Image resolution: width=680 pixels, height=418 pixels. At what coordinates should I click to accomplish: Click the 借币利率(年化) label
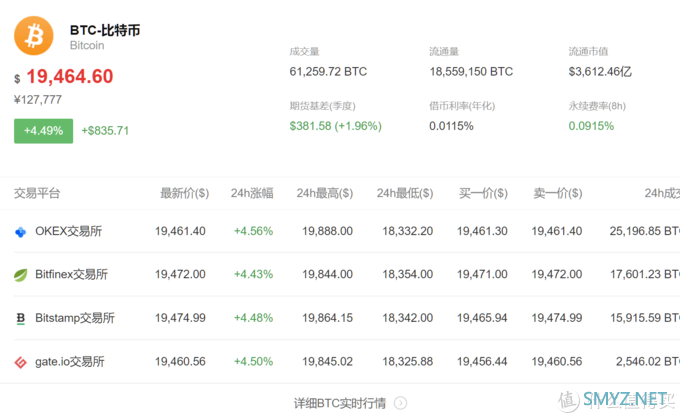pyautogui.click(x=462, y=106)
